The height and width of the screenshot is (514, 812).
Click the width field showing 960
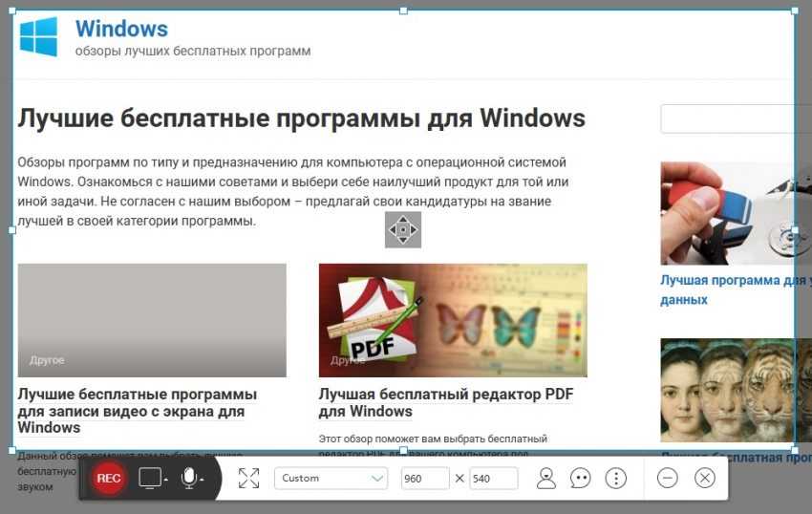click(x=424, y=479)
